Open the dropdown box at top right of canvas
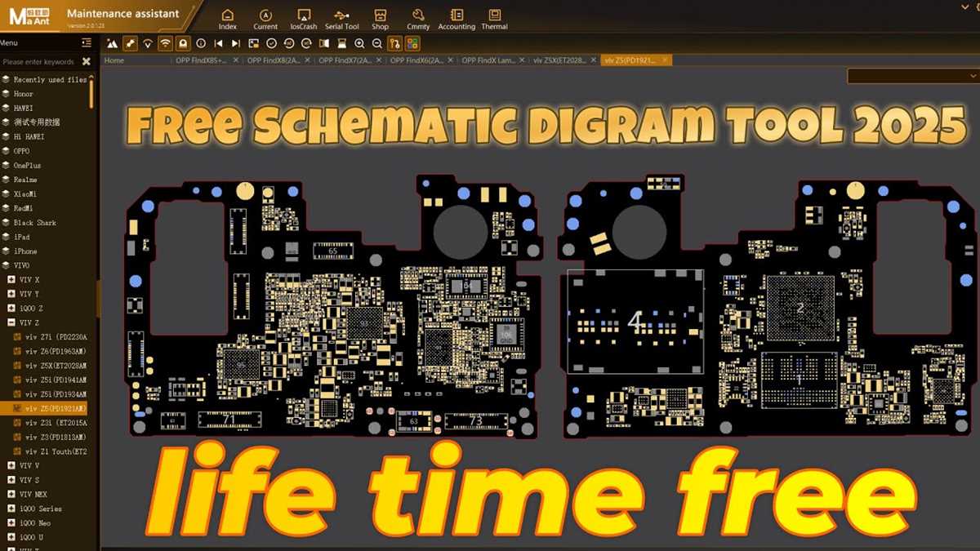Viewport: 980px width, 551px height. coord(913,76)
